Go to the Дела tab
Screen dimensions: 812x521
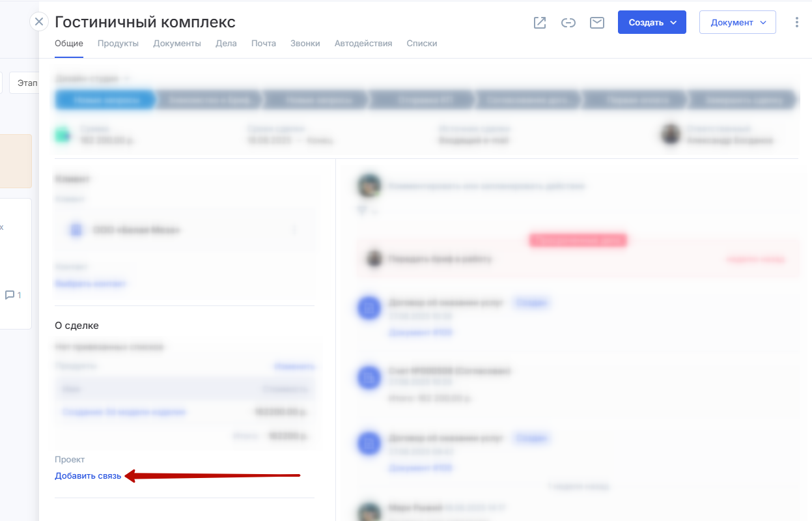(226, 44)
